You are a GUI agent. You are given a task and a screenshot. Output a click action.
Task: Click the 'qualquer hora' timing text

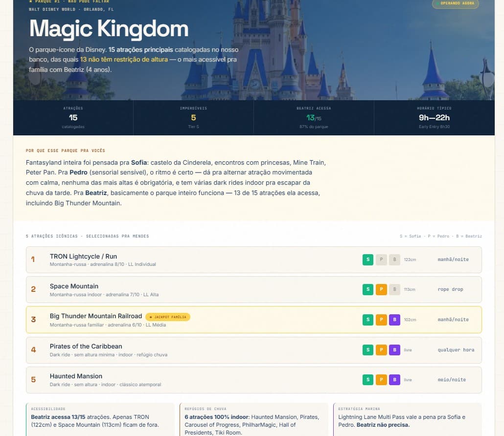(x=456, y=349)
